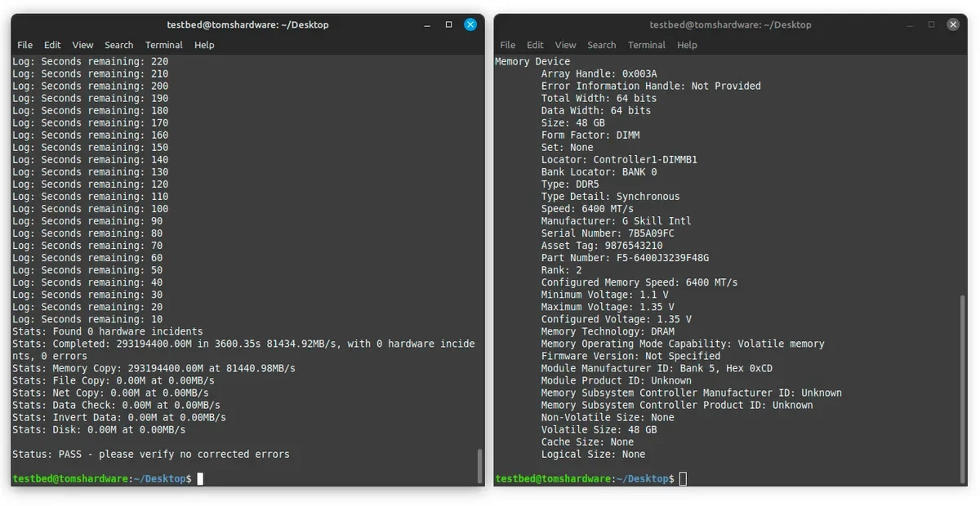Screen dimensions: 980x506
Task: Maximize the left terminal window
Action: tap(448, 24)
